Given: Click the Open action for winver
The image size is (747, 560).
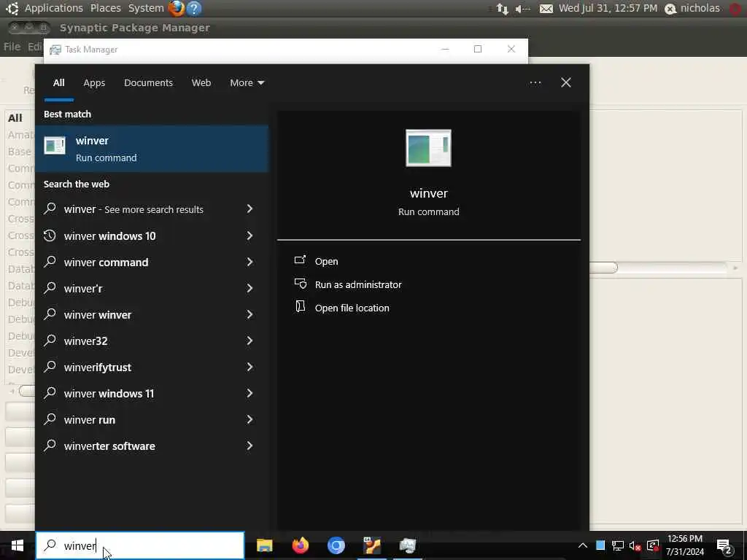Looking at the screenshot, I should pos(326,262).
